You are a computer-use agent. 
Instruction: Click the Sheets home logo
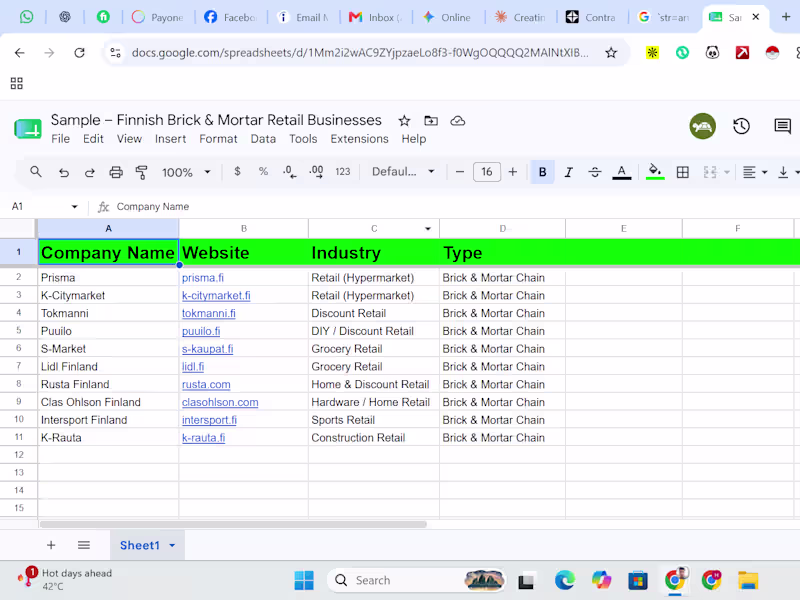pyautogui.click(x=28, y=128)
